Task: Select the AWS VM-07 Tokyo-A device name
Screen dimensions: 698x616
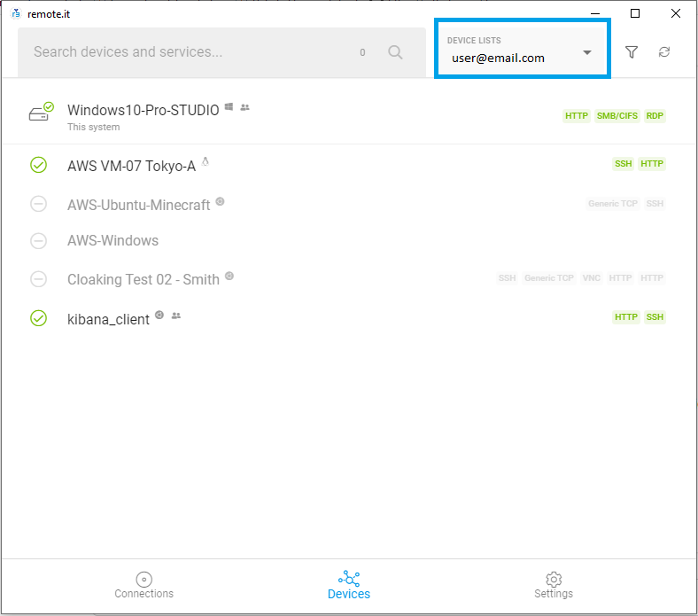Action: 131,166
